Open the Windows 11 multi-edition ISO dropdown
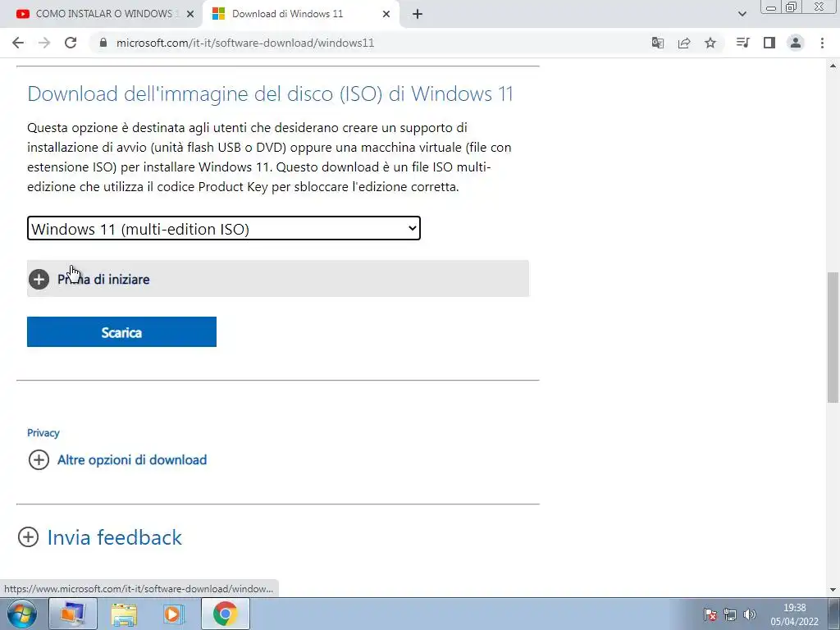Viewport: 840px width, 630px height. 224,228
